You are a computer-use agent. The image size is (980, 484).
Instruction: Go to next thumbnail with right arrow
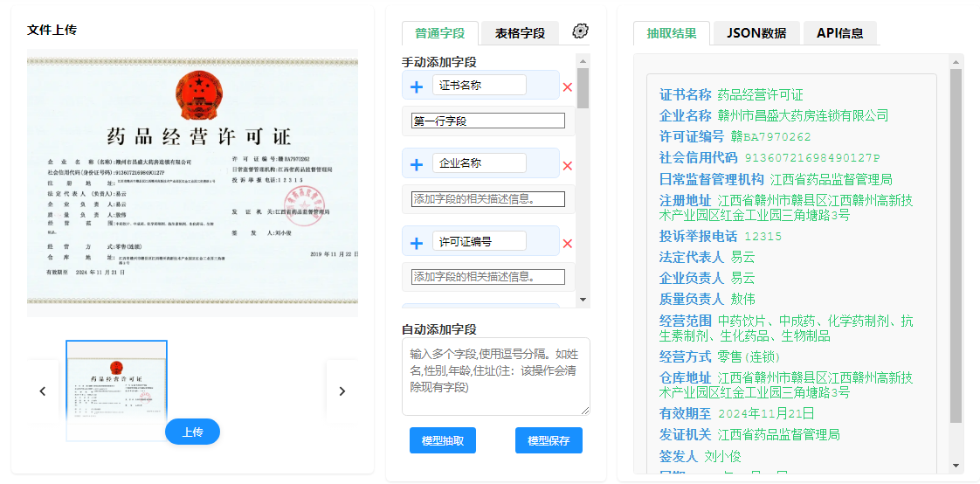(x=342, y=391)
